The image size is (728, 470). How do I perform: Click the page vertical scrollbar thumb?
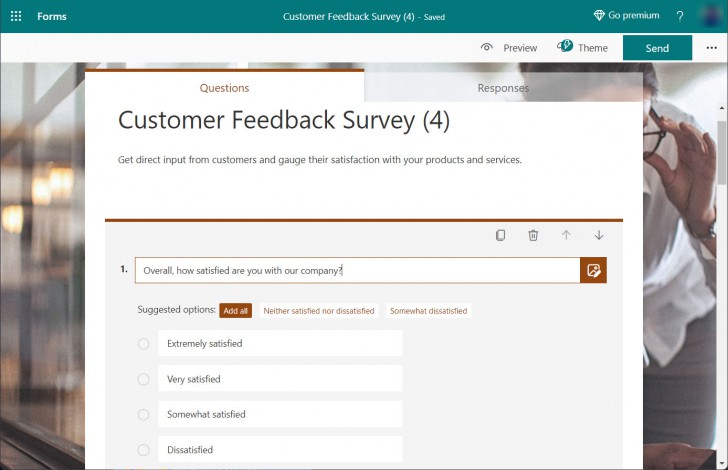pos(722,152)
